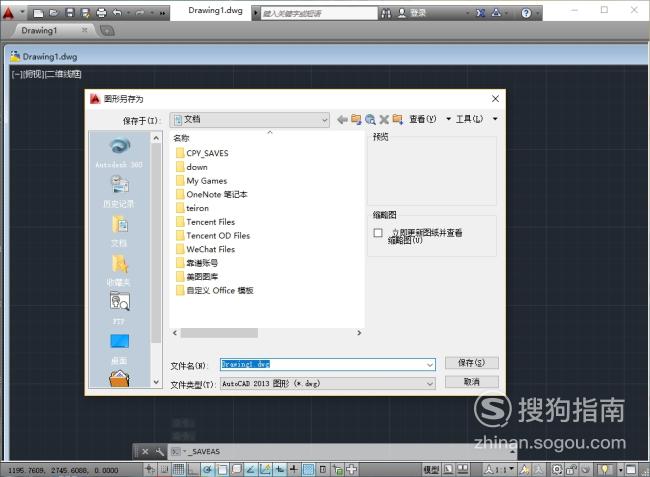
Task: Toggle Polar tracking in the status bar
Action: click(x=207, y=470)
